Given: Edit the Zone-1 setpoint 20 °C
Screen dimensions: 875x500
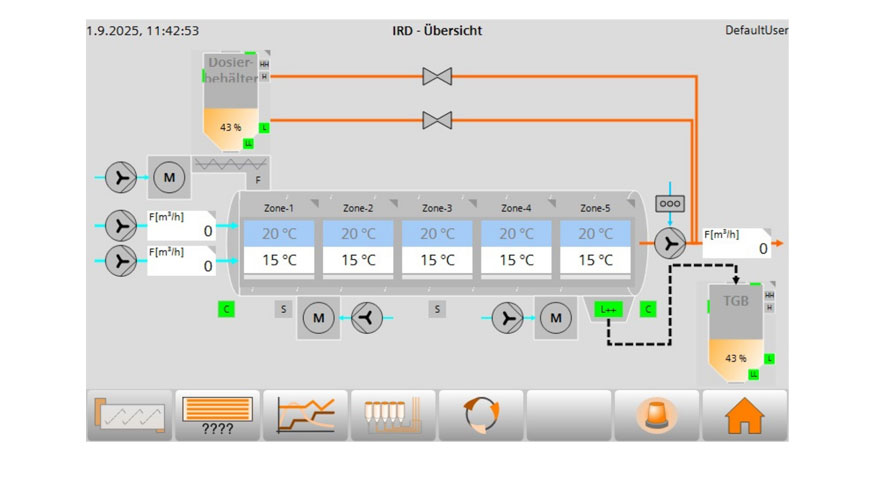Looking at the screenshot, I should point(279,233).
